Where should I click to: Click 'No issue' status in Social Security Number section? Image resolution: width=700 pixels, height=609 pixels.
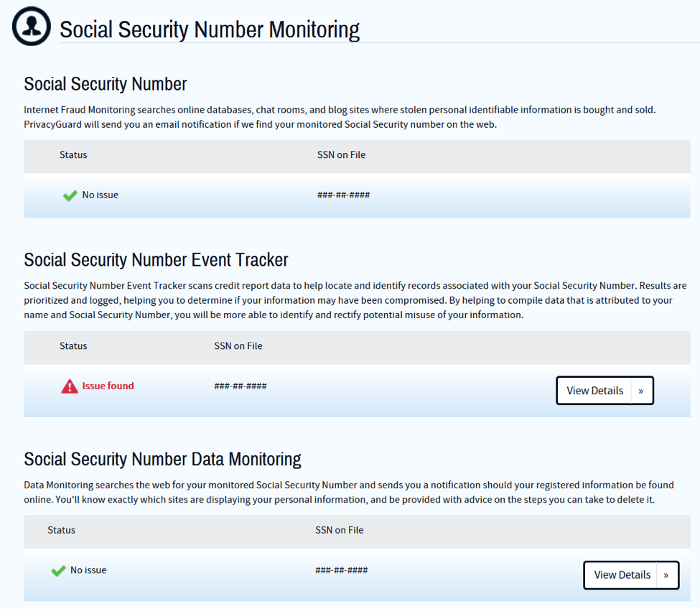[100, 195]
